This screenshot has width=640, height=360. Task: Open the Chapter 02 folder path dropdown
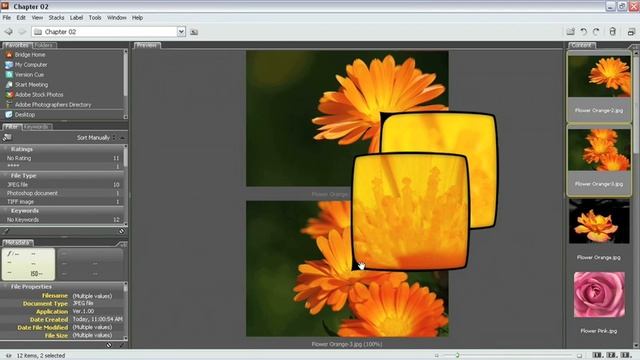coord(181,31)
